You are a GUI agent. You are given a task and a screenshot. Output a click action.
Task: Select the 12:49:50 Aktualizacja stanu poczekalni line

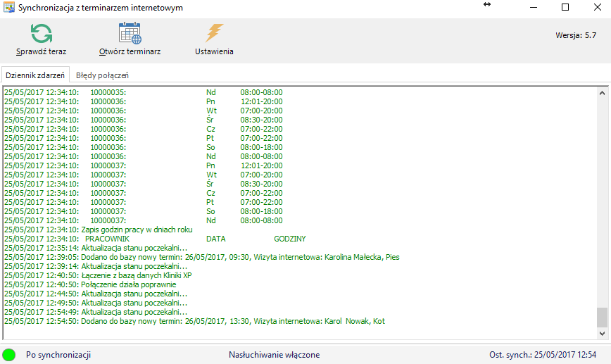(x=96, y=303)
